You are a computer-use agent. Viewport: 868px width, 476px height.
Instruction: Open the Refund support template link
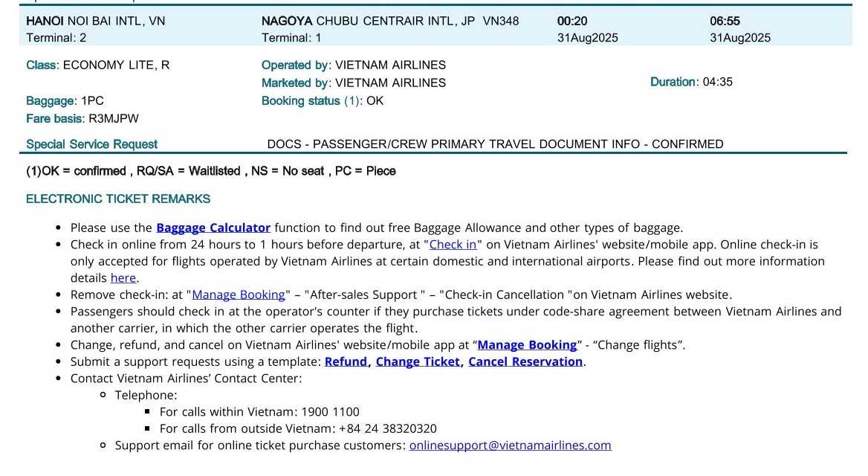click(x=346, y=361)
